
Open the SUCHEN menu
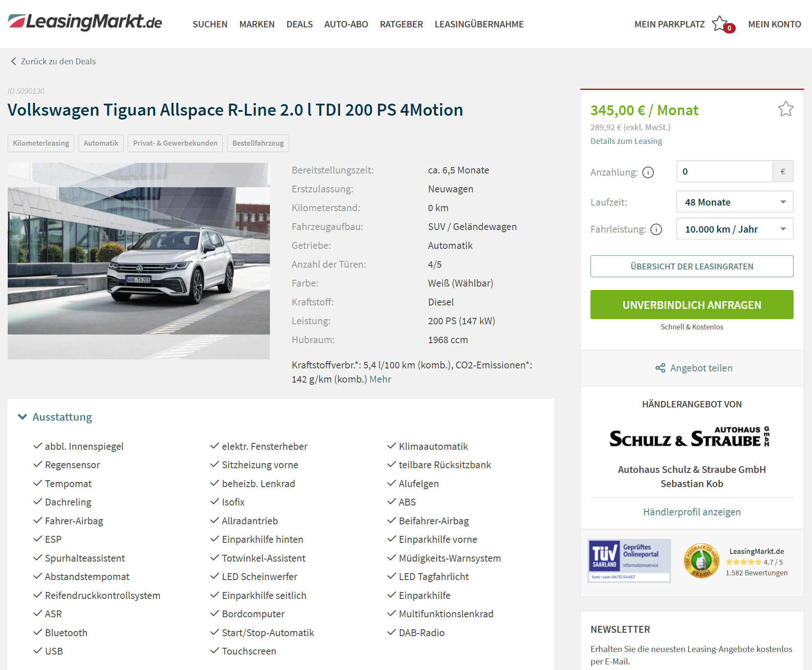point(210,24)
